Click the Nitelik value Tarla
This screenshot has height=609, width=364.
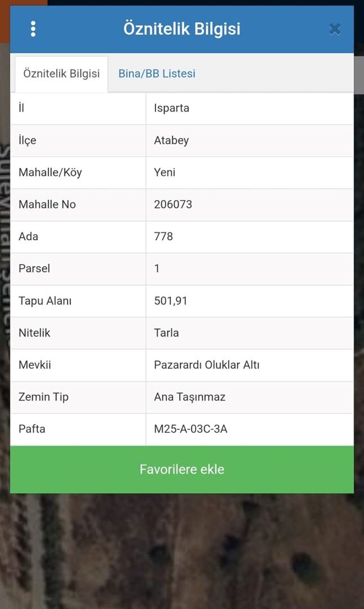(166, 333)
